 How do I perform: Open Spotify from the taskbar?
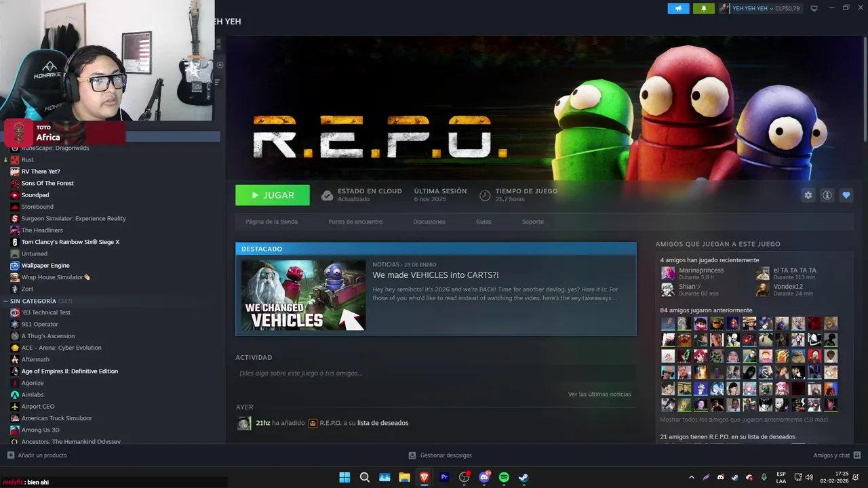[x=504, y=477]
